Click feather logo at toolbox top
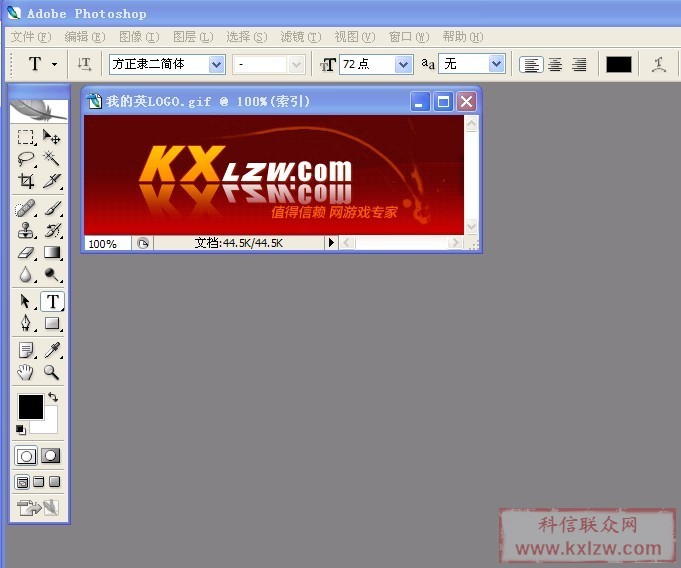 click(x=39, y=111)
